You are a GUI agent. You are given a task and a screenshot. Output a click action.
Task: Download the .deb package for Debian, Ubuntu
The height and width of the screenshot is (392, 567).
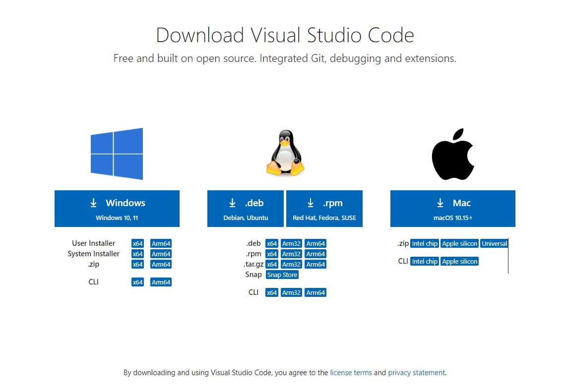[x=246, y=209]
